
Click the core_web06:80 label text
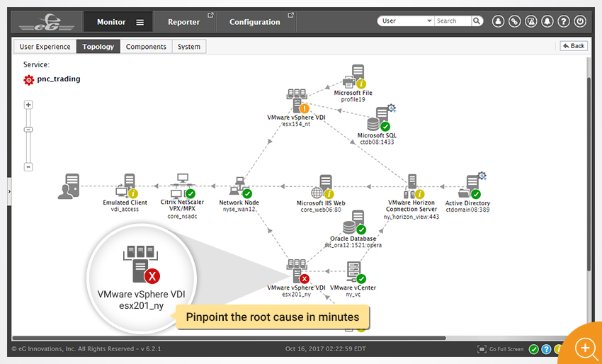[x=321, y=210]
